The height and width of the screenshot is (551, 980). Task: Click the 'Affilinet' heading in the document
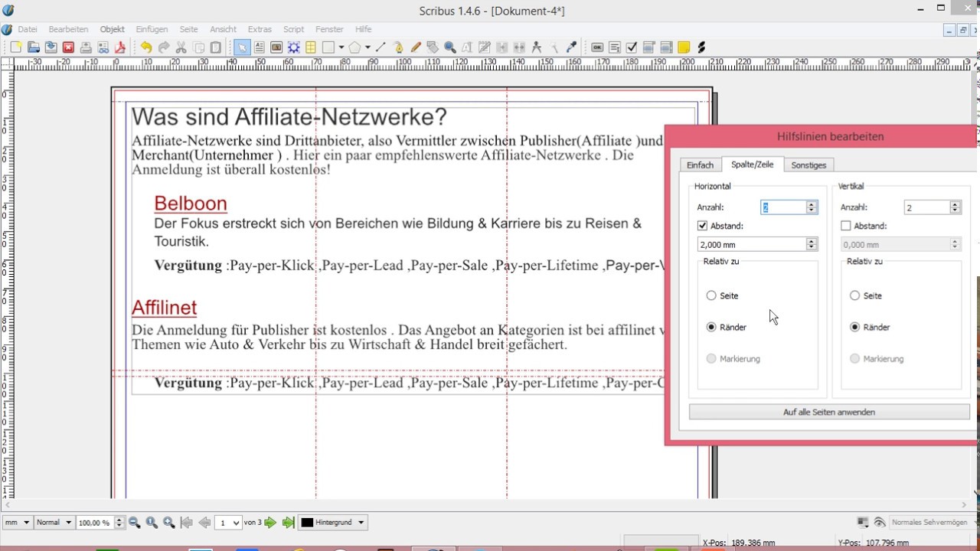(x=164, y=308)
